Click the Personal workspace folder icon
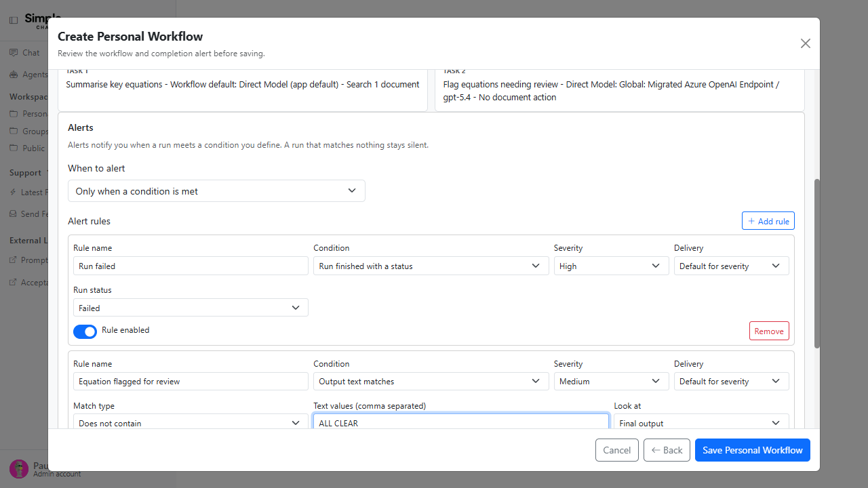 coord(14,113)
